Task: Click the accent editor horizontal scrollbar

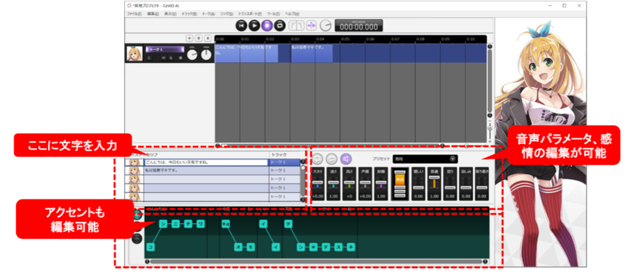Action: pos(316,261)
